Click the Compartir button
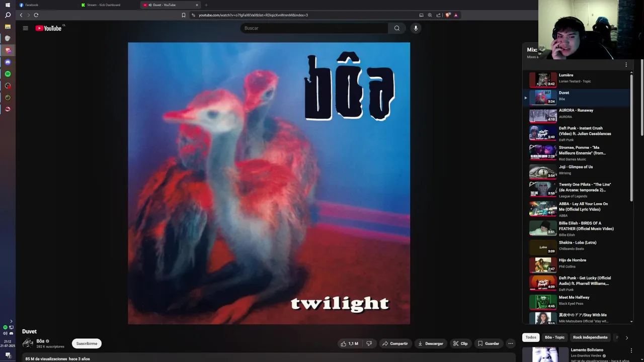Screen dimensions: 644x362 tap(395, 343)
